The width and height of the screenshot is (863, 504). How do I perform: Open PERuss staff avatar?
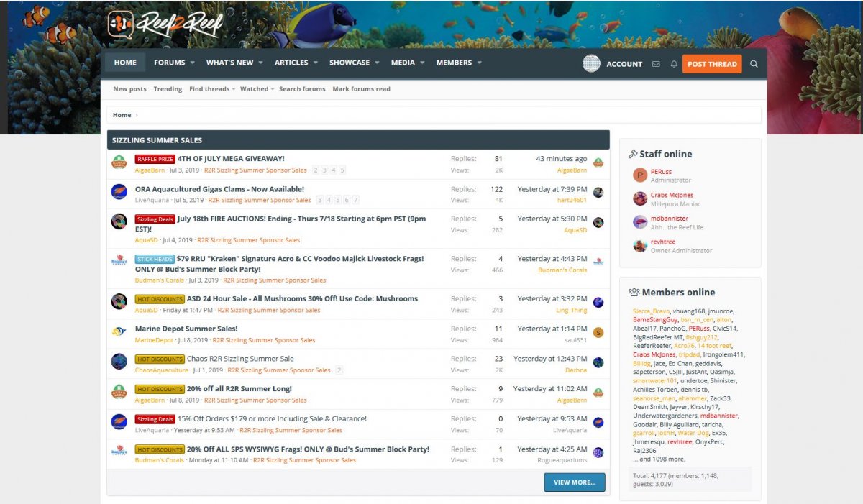640,175
